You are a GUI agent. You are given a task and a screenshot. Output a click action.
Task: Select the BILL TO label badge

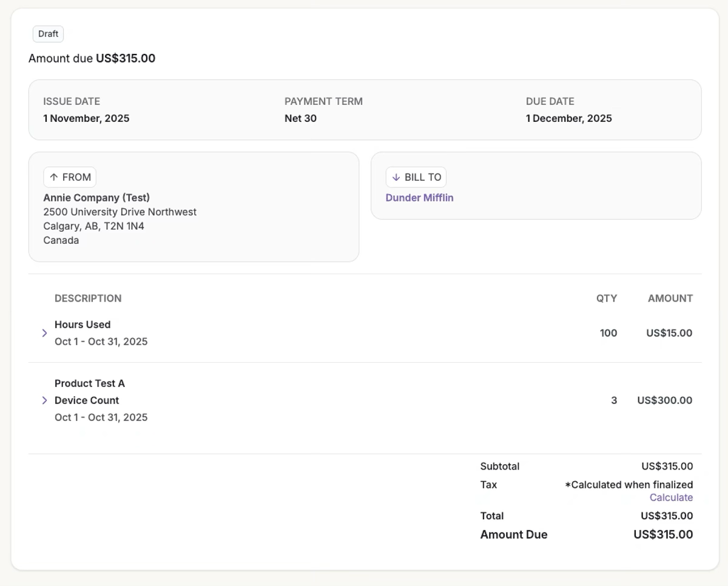416,177
